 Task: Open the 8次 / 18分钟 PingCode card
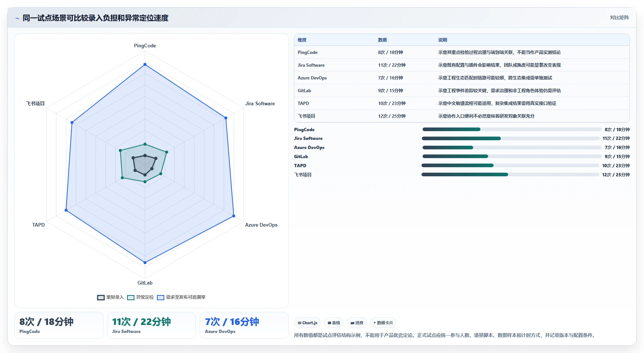tap(59, 325)
